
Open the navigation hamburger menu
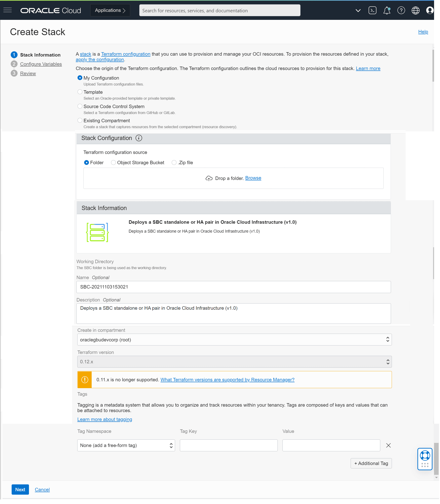click(x=7, y=10)
